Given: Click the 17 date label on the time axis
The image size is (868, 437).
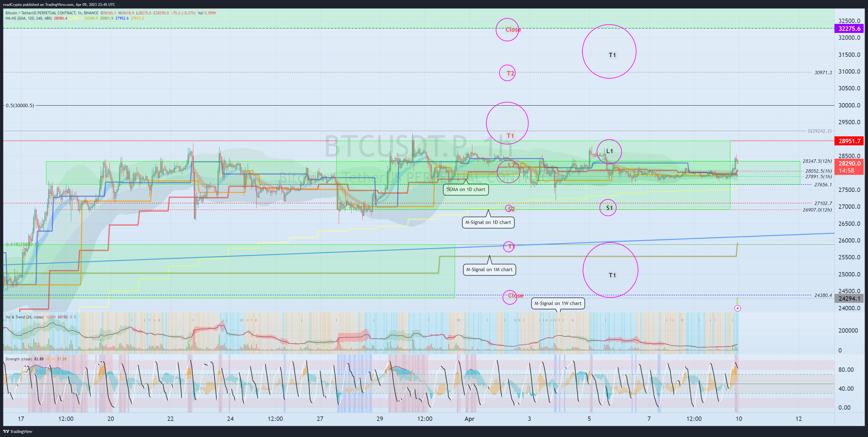Looking at the screenshot, I should coord(21,419).
